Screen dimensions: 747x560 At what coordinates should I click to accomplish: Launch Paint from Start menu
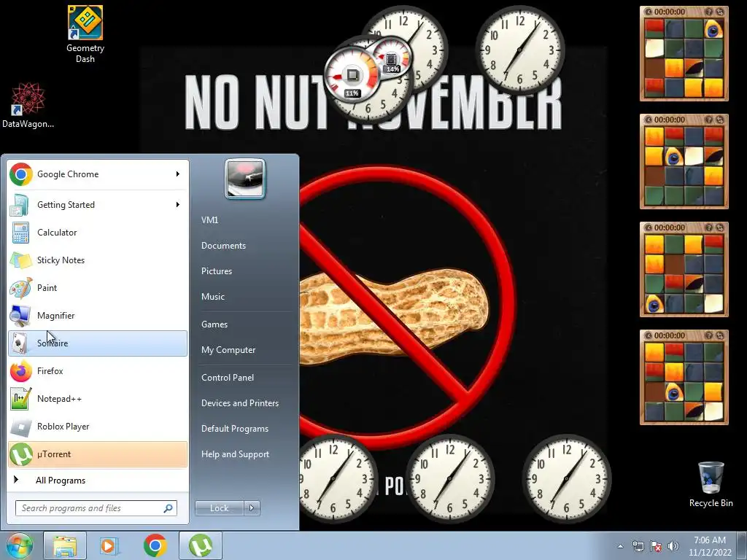[98, 287]
